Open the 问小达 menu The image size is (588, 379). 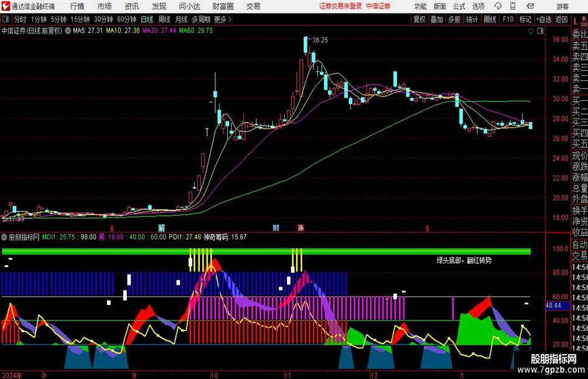tap(189, 6)
